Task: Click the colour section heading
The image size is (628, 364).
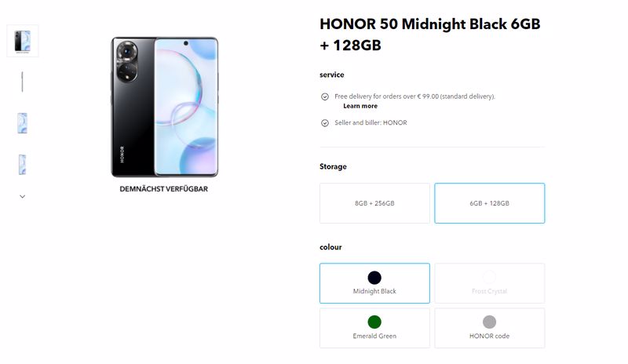Action: click(x=330, y=247)
